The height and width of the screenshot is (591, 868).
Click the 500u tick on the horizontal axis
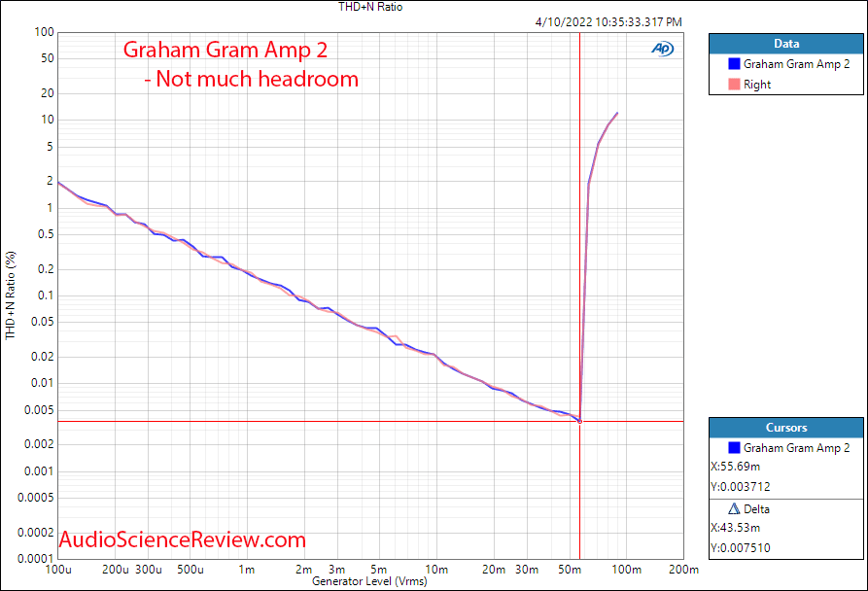click(191, 570)
